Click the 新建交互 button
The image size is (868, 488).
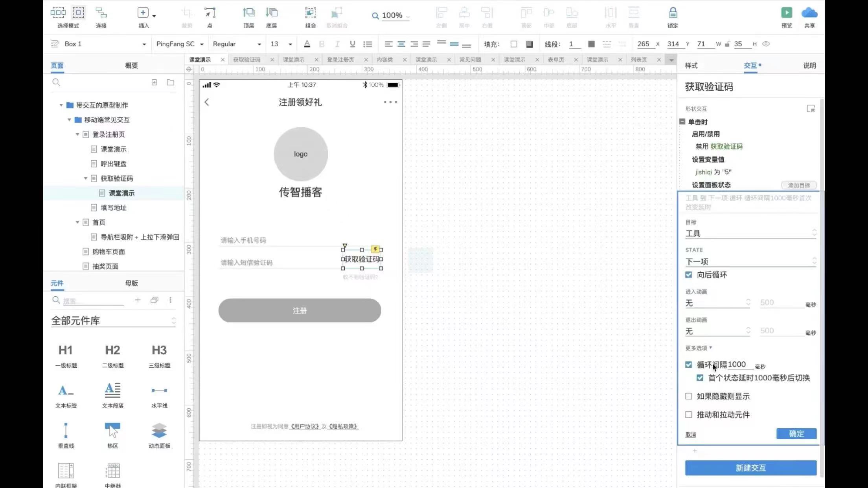[x=750, y=468]
